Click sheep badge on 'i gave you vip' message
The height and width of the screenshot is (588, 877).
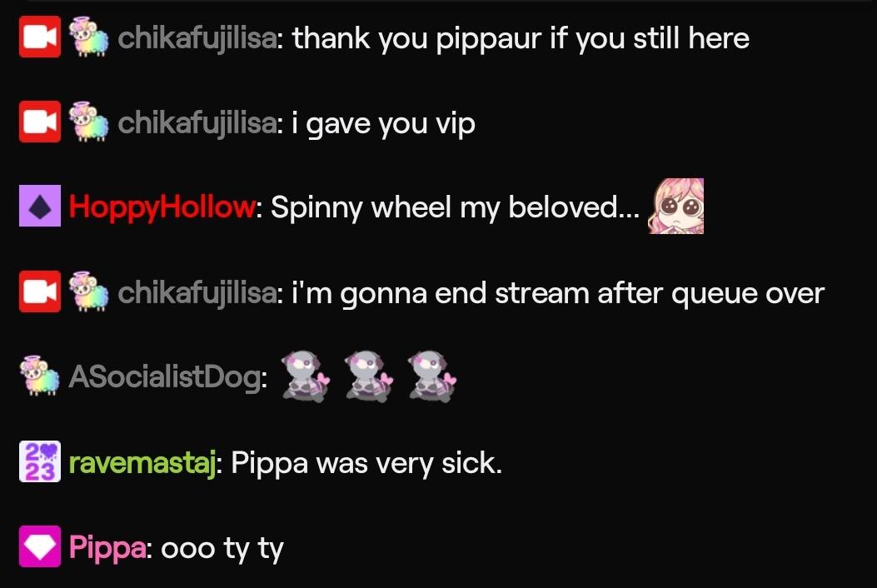(88, 122)
